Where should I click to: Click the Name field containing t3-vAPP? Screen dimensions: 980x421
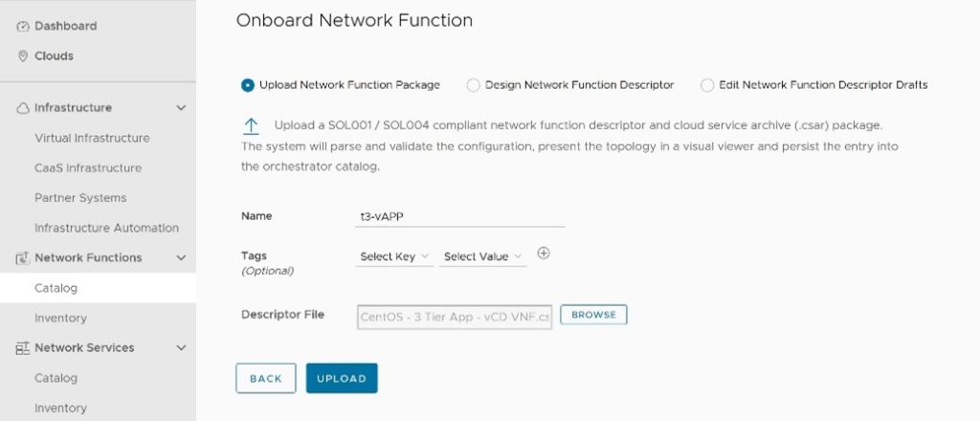click(459, 216)
